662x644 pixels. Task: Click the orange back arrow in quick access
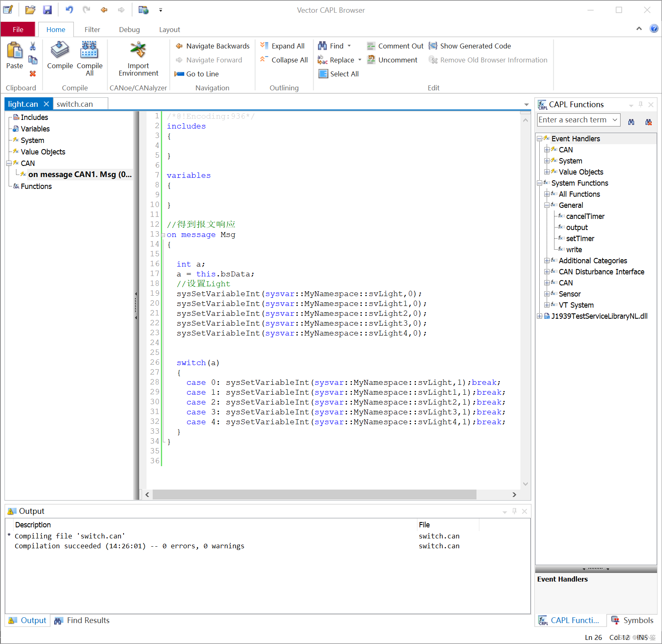click(104, 10)
